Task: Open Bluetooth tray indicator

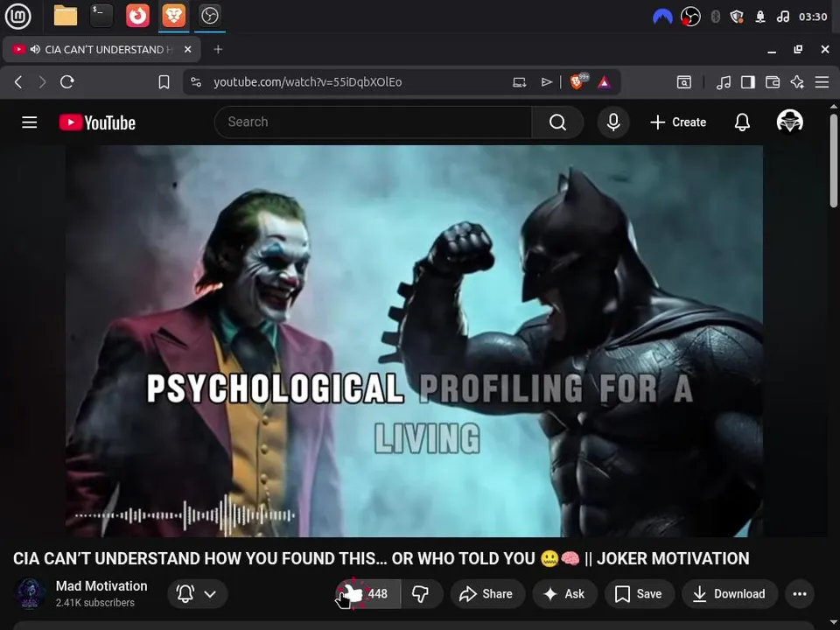Action: click(x=715, y=17)
